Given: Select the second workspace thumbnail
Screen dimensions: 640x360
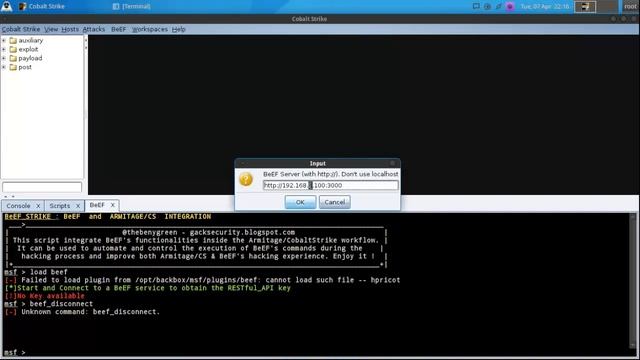Looking at the screenshot, I should point(607,7).
